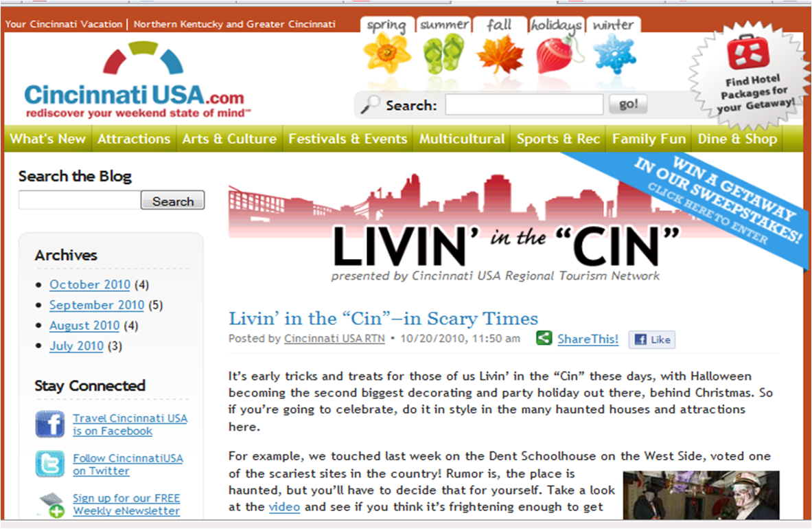Click the Cincinnati USA RTN author link
The width and height of the screenshot is (812, 529).
pyautogui.click(x=334, y=338)
